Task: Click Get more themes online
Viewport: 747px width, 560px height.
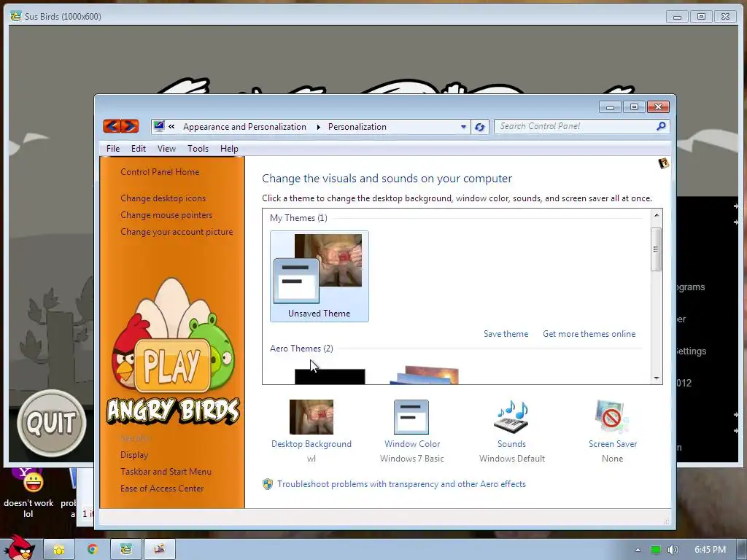Action: coord(589,334)
